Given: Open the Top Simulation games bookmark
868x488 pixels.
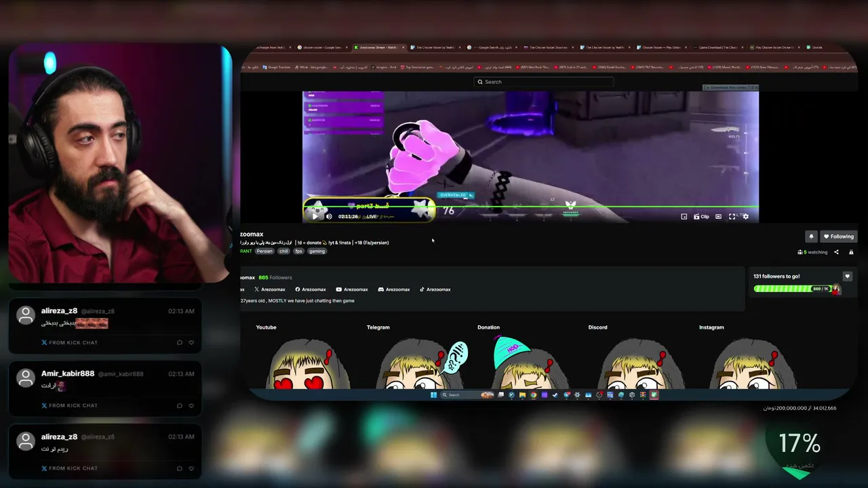Looking at the screenshot, I should pyautogui.click(x=418, y=67).
